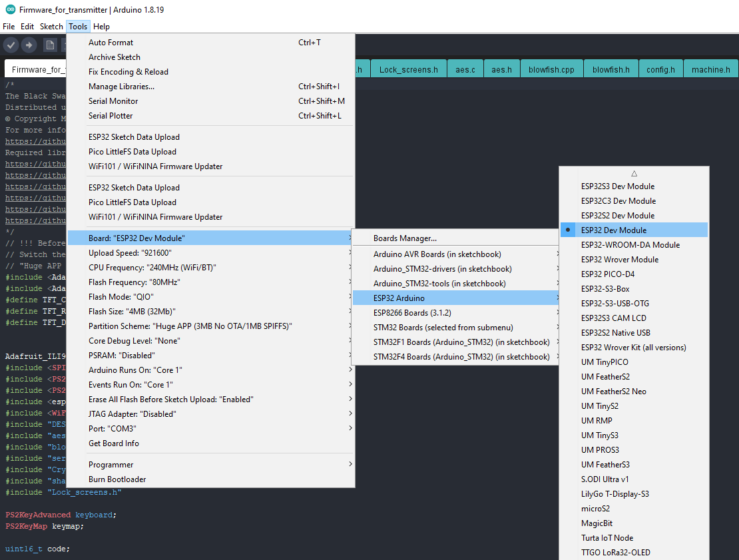Choose ESP32 PICO-D4 board
739x560 pixels.
coord(634,274)
